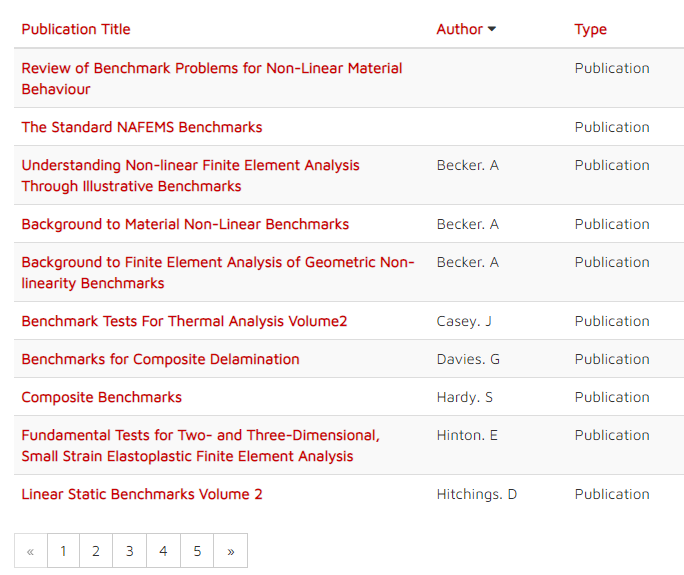Open Benchmark Tests For Thermal Analysis Volume2
Viewport: 684px width, 575px height.
click(x=184, y=321)
